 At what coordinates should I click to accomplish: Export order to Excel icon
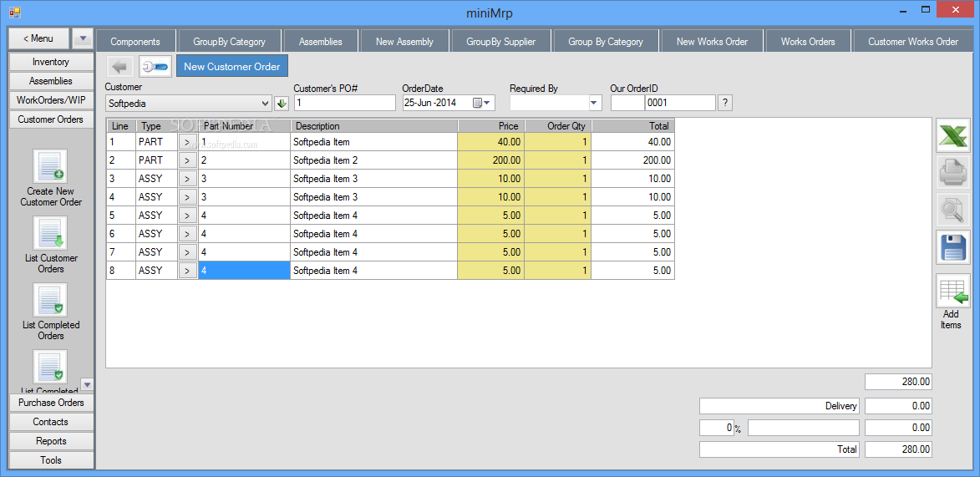tap(952, 135)
